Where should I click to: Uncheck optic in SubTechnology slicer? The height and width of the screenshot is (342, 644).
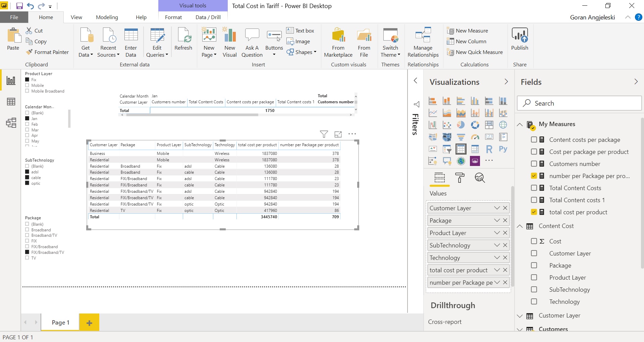click(27, 183)
